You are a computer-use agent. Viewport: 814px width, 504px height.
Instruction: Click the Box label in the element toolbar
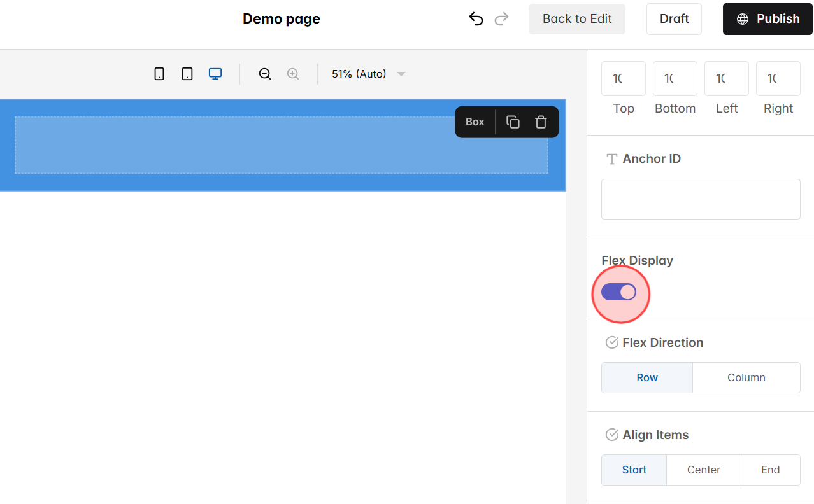point(475,122)
